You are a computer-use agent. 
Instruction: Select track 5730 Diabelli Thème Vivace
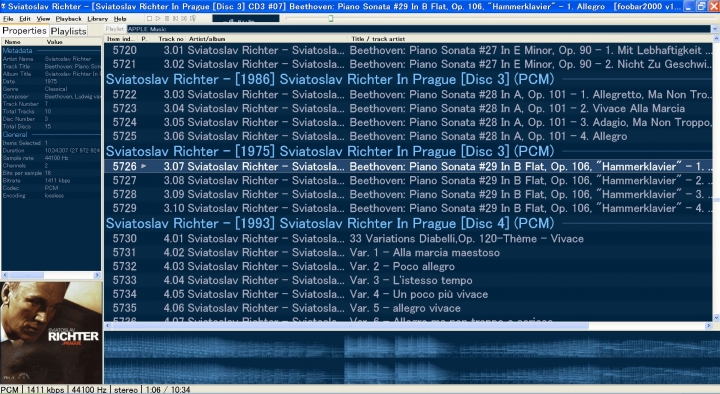[x=408, y=238]
